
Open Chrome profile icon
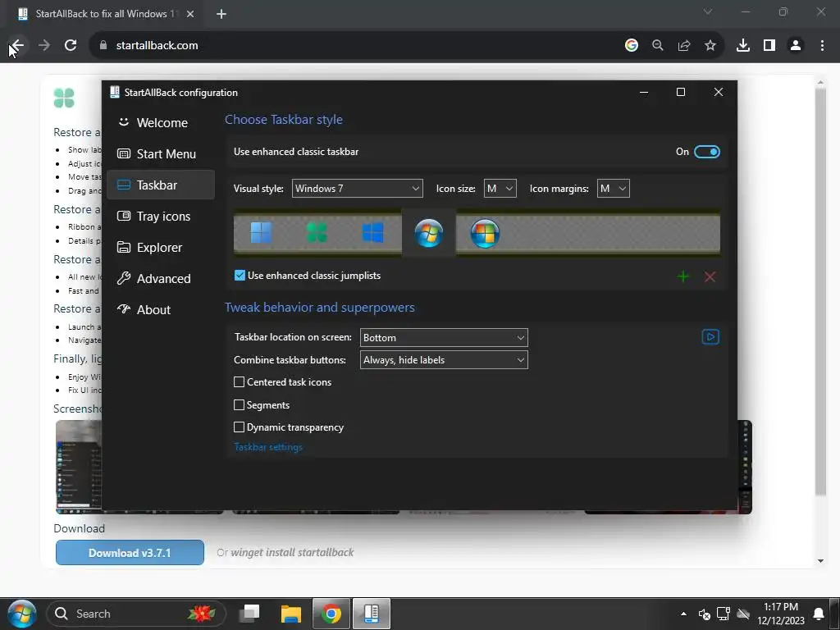coord(796,46)
